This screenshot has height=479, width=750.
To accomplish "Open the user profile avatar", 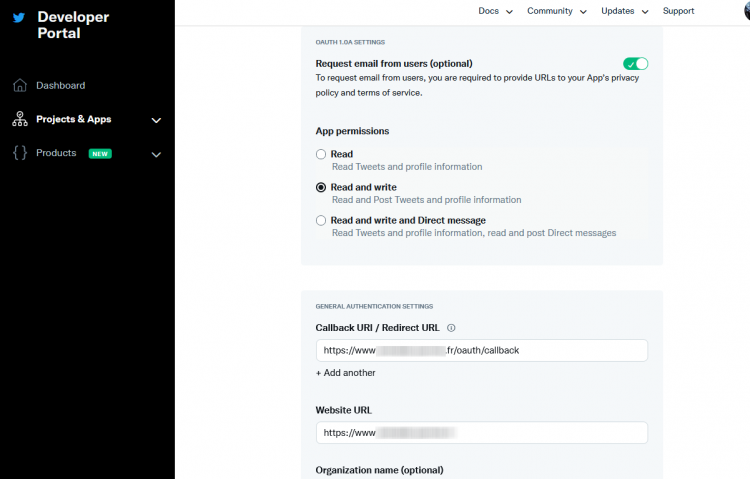I will pyautogui.click(x=743, y=11).
